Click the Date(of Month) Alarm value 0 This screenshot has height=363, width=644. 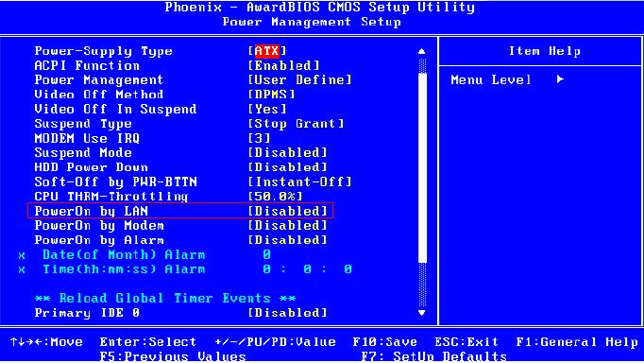267,255
